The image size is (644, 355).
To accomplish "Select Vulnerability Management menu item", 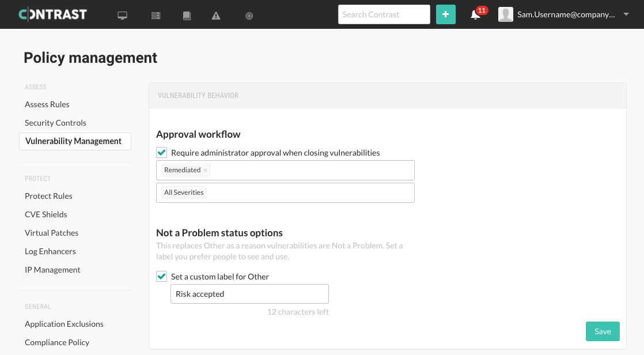I will tap(75, 141).
